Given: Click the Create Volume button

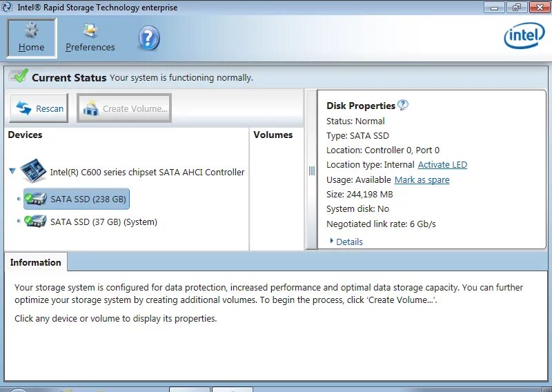Looking at the screenshot, I should tap(124, 108).
